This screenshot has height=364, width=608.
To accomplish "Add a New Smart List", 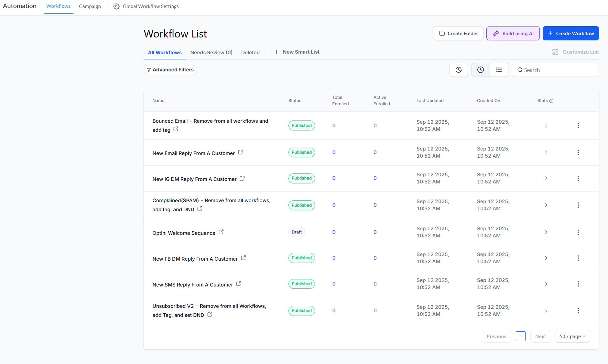I will 297,52.
